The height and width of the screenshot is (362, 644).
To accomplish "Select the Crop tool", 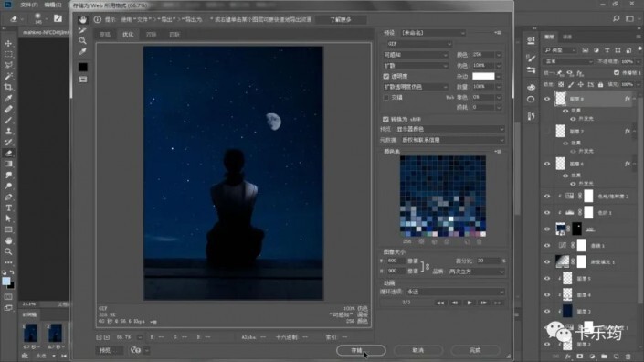I will click(x=8, y=87).
